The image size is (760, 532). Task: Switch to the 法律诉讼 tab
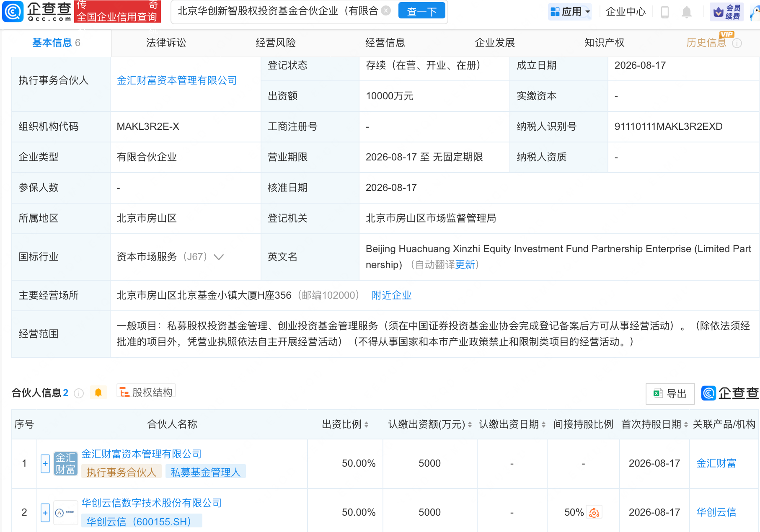[x=166, y=43]
